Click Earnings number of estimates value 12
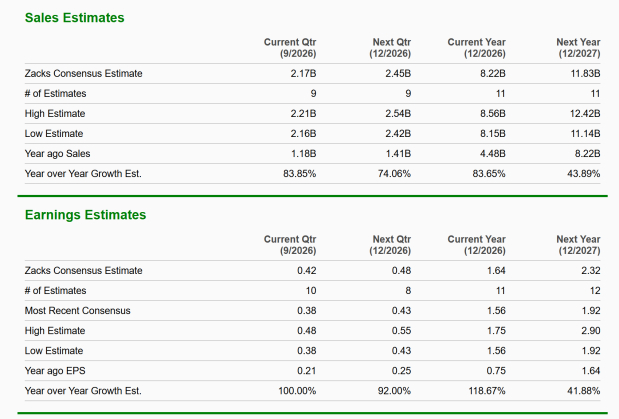Image resolution: width=619 pixels, height=419 pixels. tap(595, 291)
